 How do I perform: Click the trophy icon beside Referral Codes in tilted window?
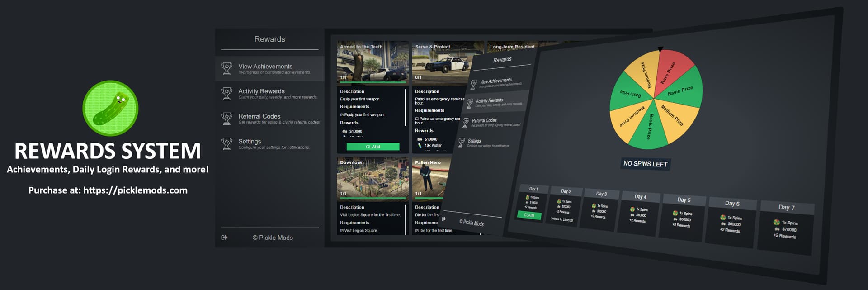(x=466, y=123)
